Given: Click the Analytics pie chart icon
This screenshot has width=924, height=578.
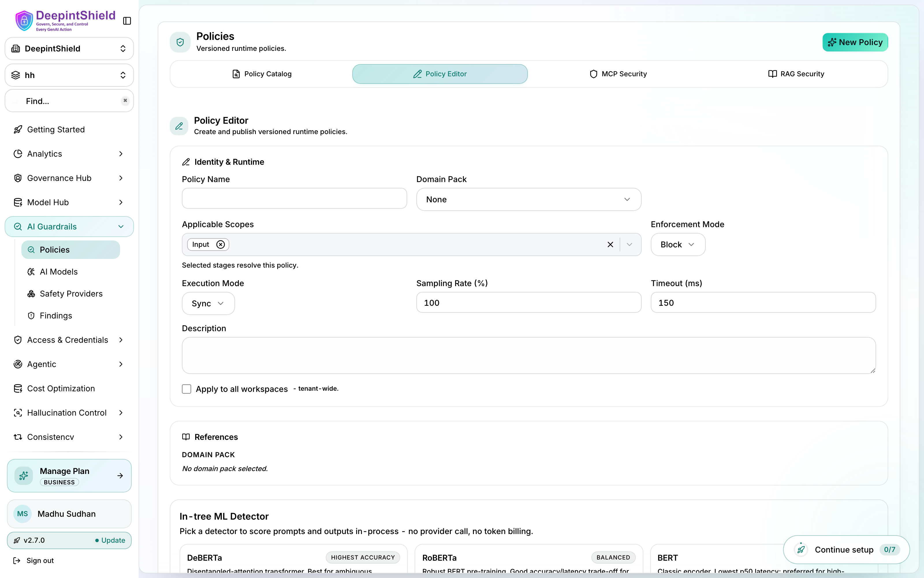Looking at the screenshot, I should click(18, 154).
